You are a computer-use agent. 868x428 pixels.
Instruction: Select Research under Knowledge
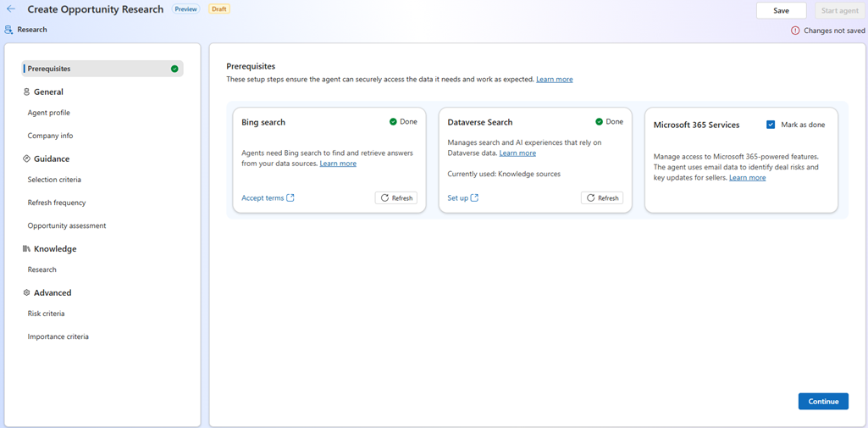pyautogui.click(x=42, y=270)
